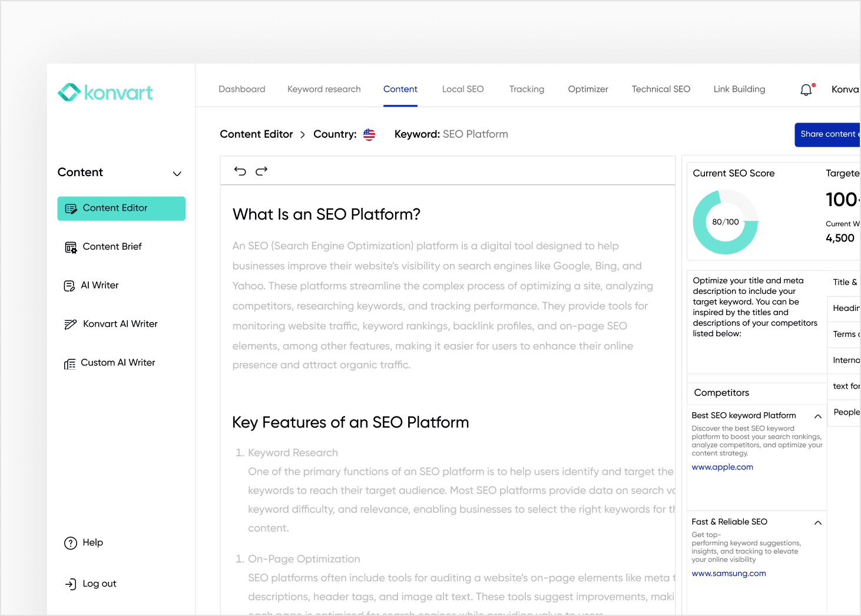Open the www.apple.com competitor link

722,467
